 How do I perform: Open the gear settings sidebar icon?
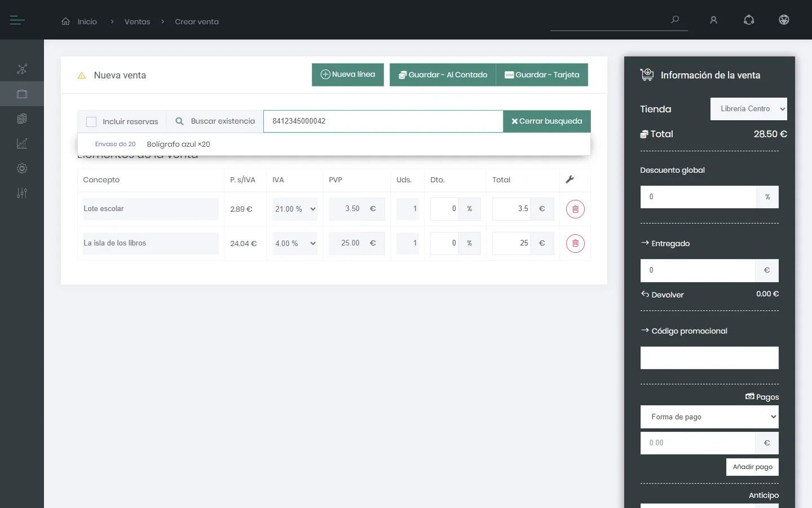pos(22,168)
